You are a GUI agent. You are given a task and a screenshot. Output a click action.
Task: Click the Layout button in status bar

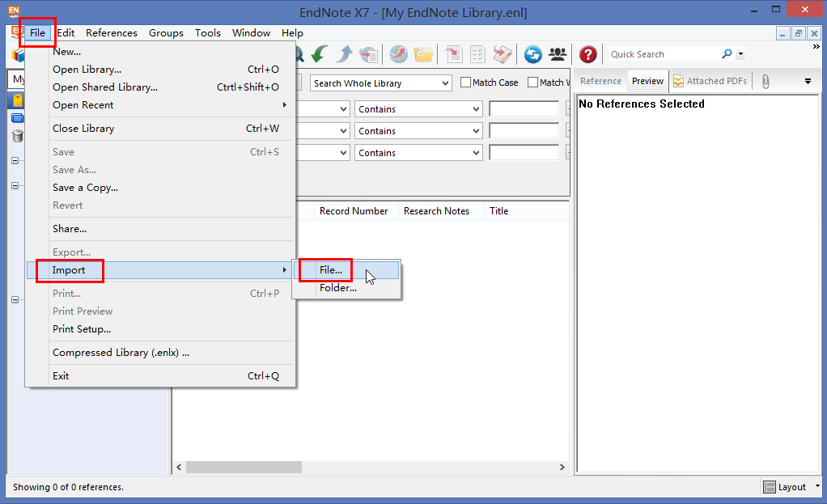pos(786,487)
